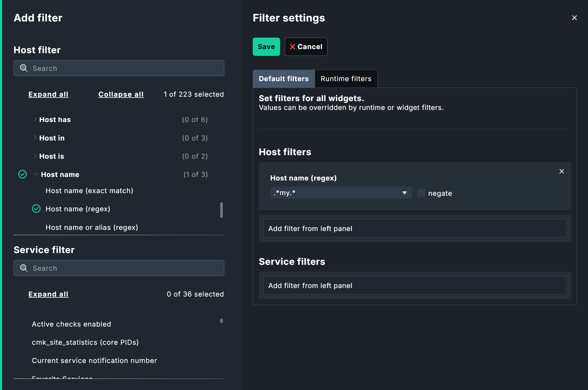588x390 pixels.
Task: Click the dropdown arrow beside .*my.*
Action: [404, 193]
